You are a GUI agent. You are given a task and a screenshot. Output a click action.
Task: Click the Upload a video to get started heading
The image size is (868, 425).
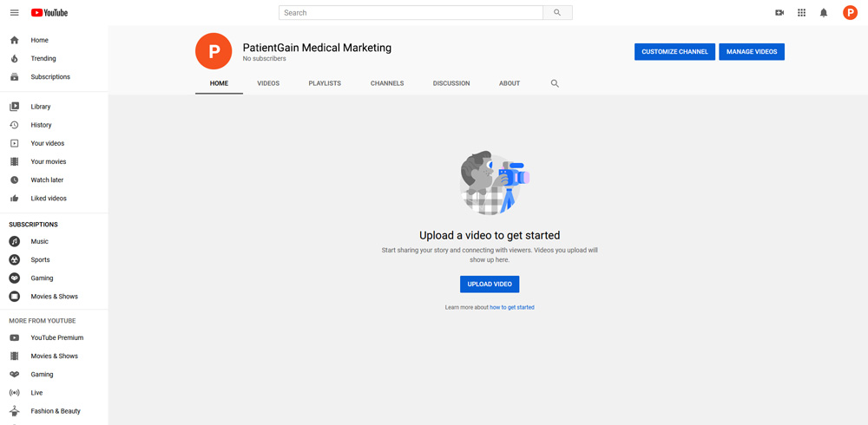[x=490, y=235]
